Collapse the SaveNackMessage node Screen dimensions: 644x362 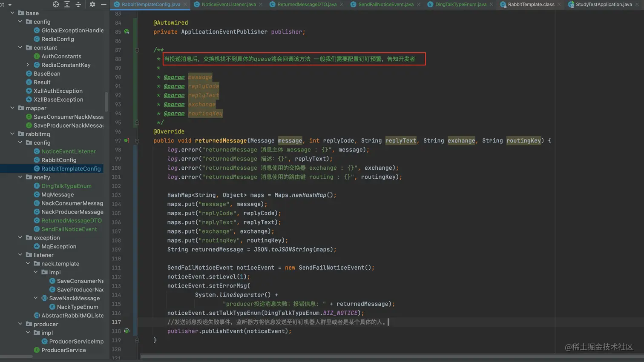click(x=36, y=298)
